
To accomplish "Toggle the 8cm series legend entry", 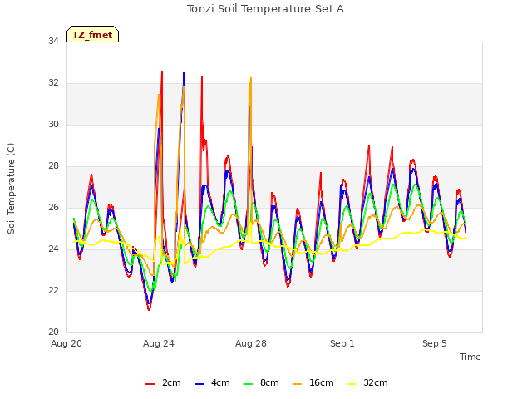I will [x=261, y=382].
